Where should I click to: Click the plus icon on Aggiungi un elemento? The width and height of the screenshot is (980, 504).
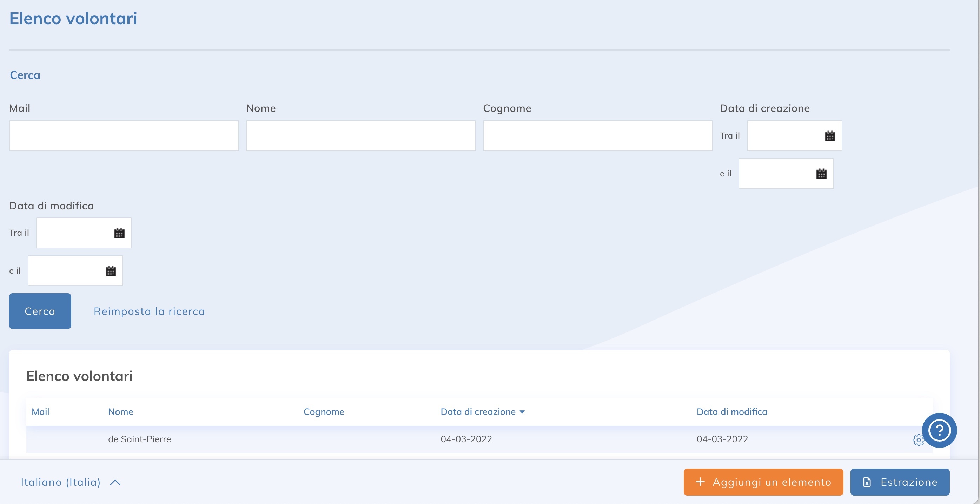click(x=700, y=482)
